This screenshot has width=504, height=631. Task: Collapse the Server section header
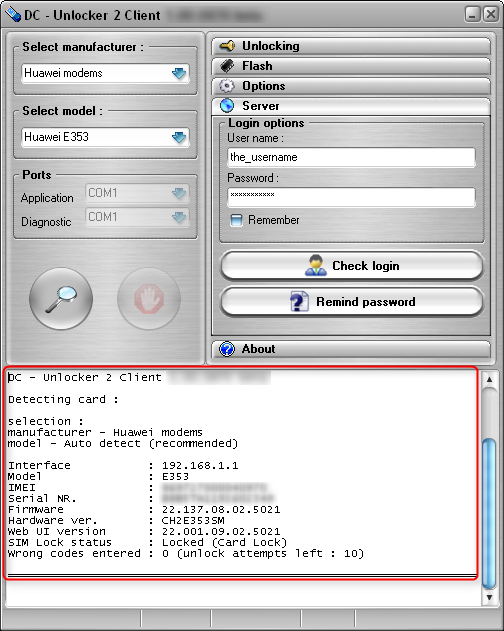coord(351,106)
